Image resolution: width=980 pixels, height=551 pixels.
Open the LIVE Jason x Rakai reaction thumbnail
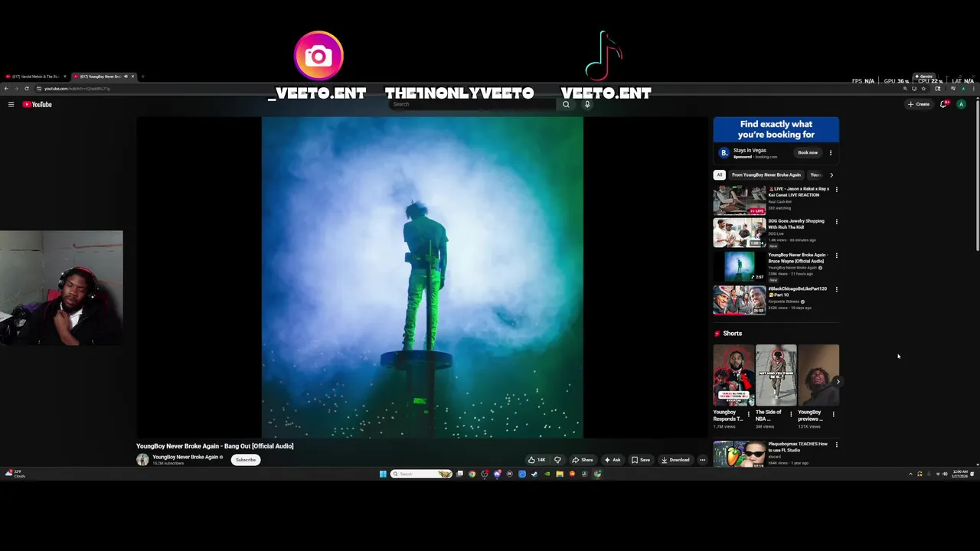point(739,200)
